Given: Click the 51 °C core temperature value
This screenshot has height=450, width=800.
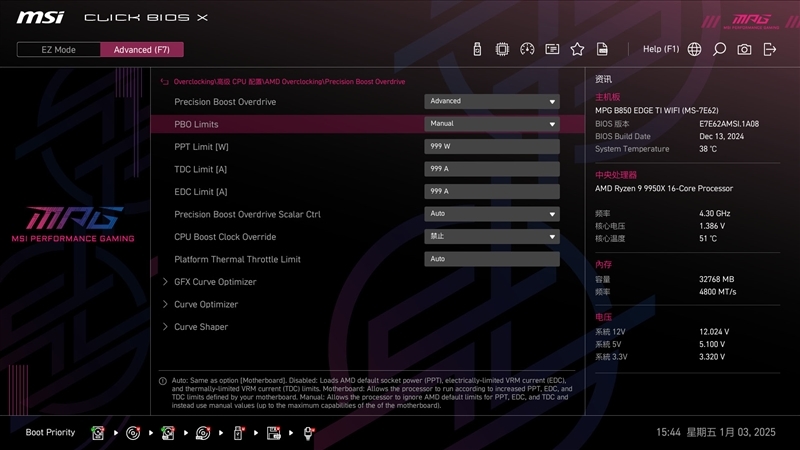Looking at the screenshot, I should [x=708, y=238].
